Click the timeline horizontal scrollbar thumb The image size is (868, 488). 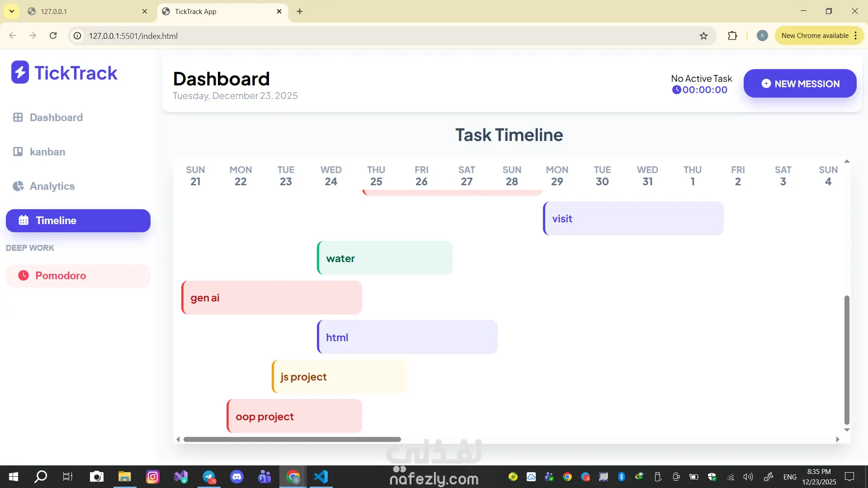pos(292,439)
